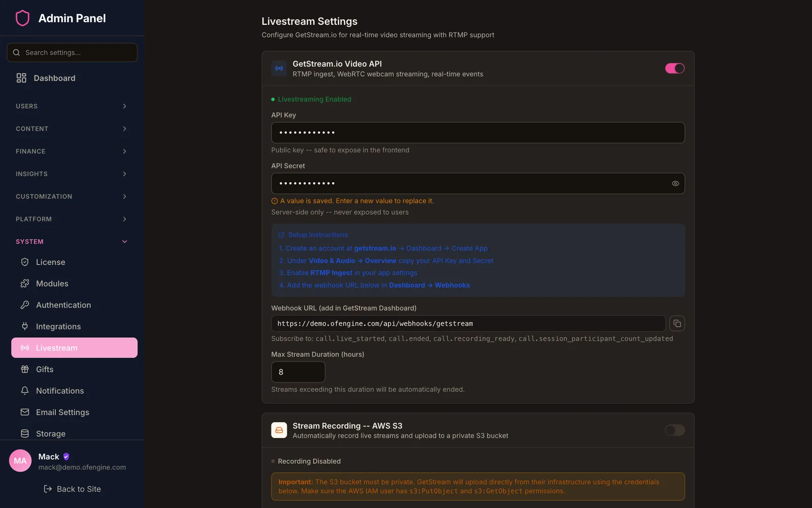Screen dimensions: 812x508
Task: Expand the Insights section
Action: pos(72,174)
